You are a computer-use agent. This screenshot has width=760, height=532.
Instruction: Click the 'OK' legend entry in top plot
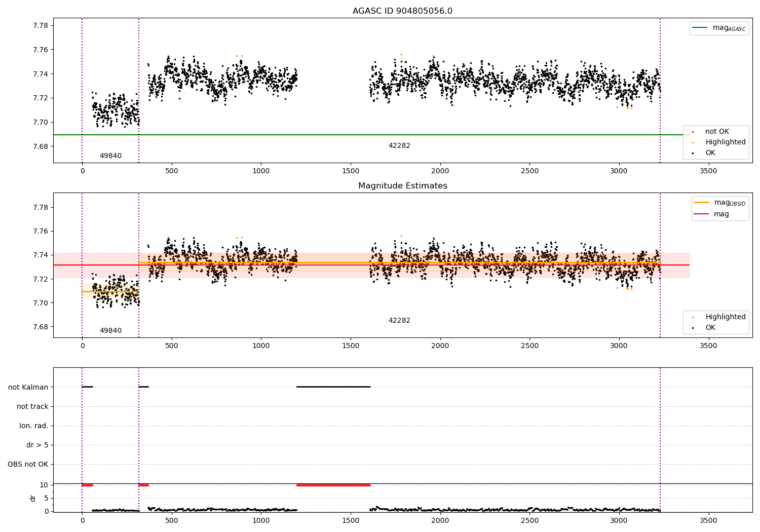pyautogui.click(x=710, y=153)
